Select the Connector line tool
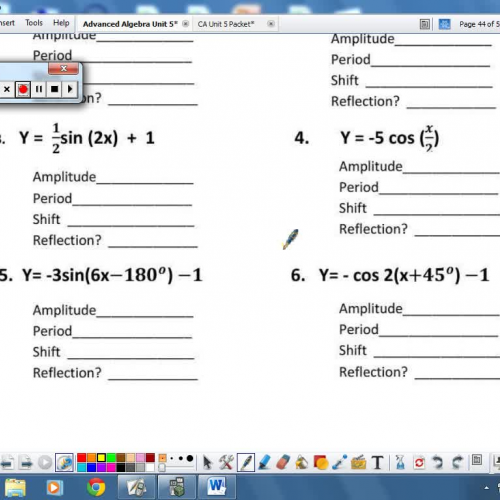This screenshot has height=500, width=500. pyautogui.click(x=340, y=463)
